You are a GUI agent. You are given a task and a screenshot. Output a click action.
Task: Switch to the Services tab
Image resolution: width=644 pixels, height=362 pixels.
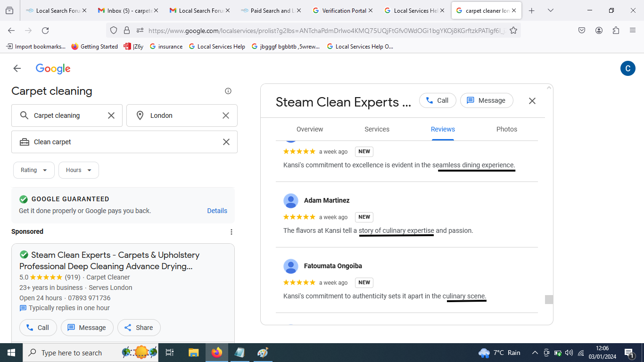(x=377, y=129)
